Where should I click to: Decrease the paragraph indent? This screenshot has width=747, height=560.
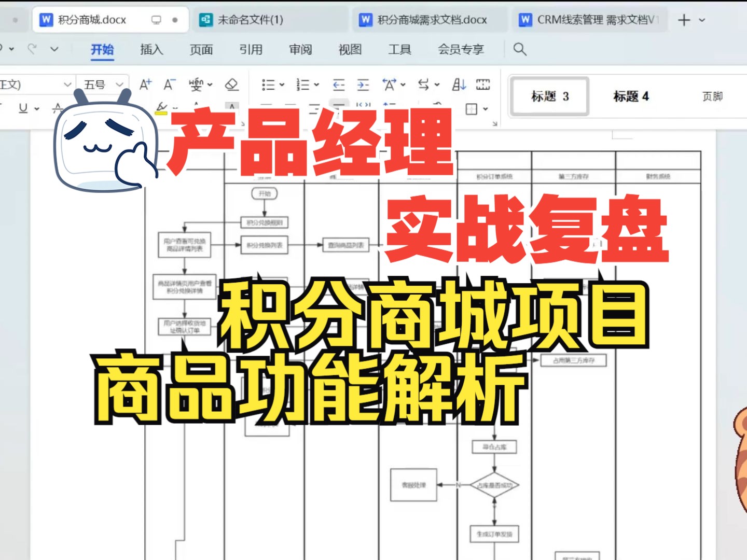[339, 85]
